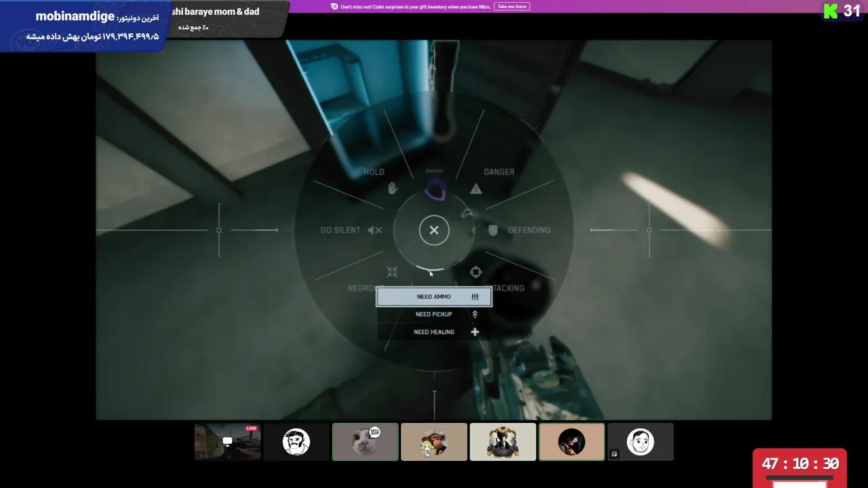Select the Attacking crosshair icon

pyautogui.click(x=475, y=272)
